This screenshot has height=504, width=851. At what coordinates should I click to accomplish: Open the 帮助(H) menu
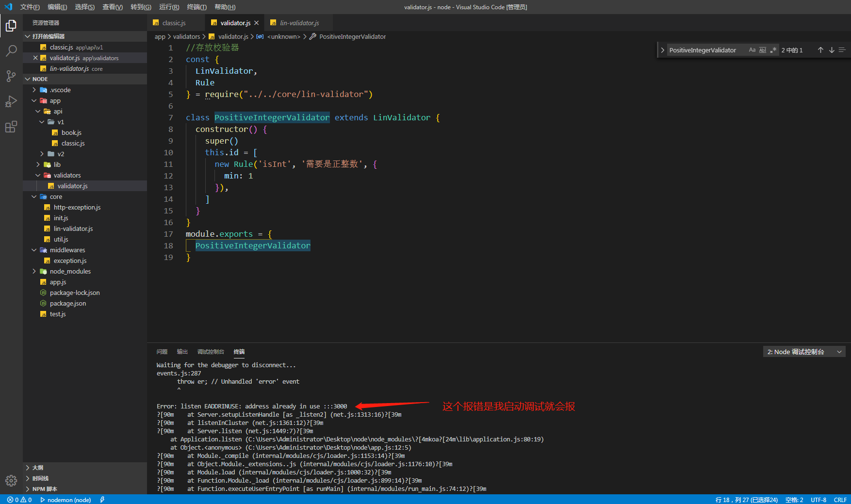[x=225, y=7]
